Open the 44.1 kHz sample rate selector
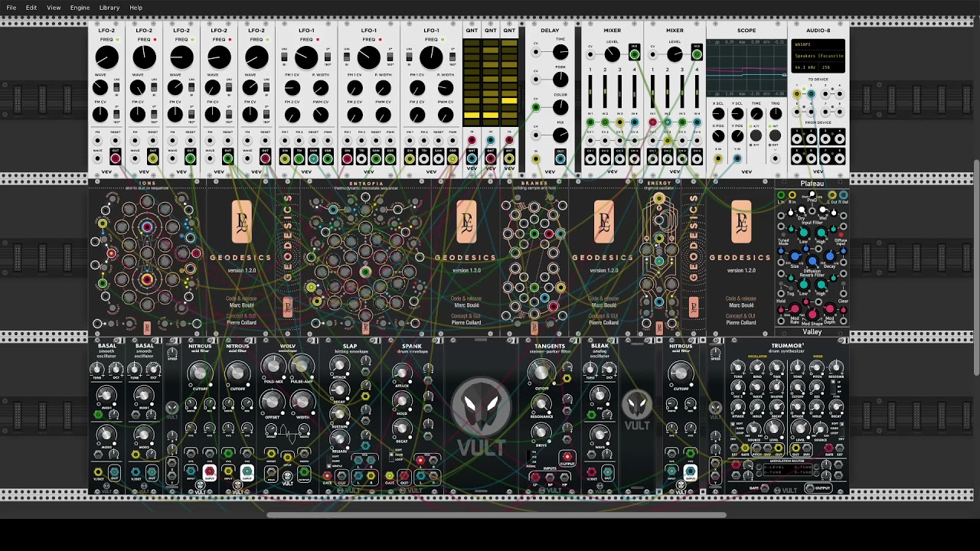Screen dimensions: 980x551 coord(805,67)
